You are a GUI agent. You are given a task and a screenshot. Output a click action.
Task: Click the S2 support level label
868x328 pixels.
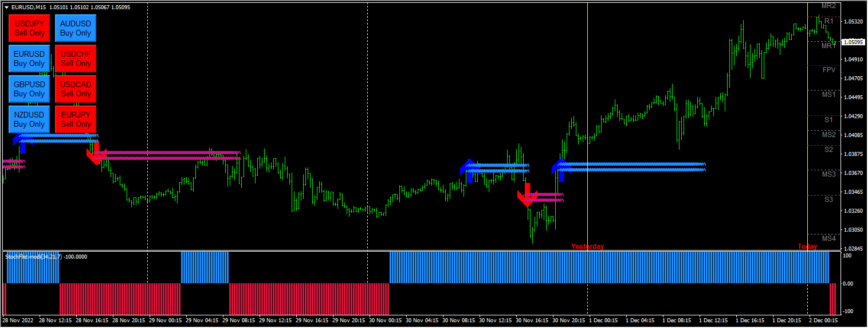(829, 149)
